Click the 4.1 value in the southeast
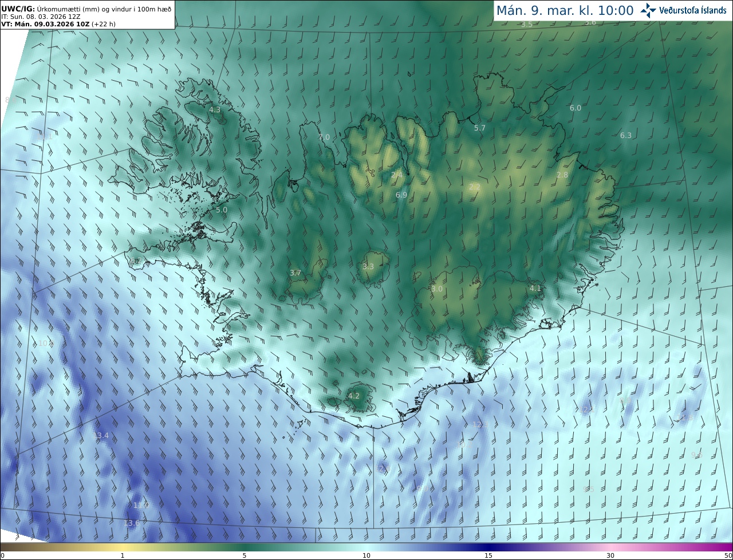 point(535,289)
